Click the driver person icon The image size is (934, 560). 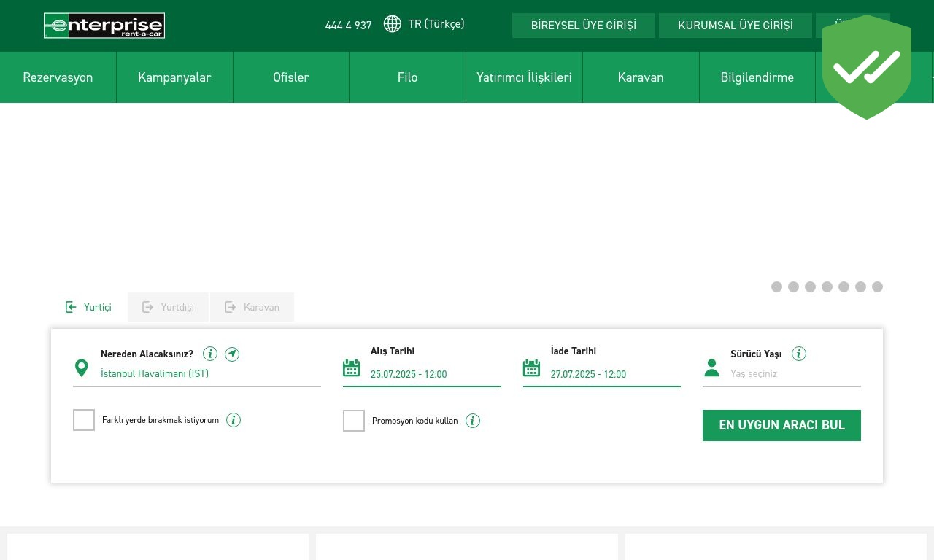tap(711, 368)
